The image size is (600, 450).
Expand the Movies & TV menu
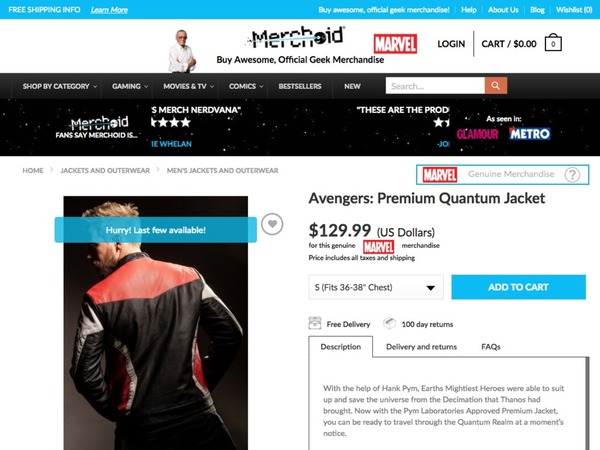[x=188, y=86]
